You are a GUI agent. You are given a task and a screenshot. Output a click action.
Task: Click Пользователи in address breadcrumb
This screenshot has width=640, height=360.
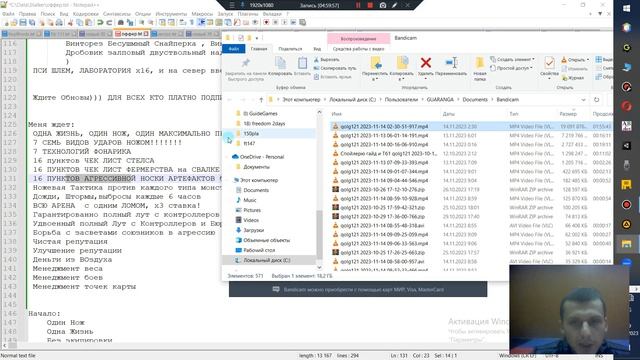(x=401, y=100)
